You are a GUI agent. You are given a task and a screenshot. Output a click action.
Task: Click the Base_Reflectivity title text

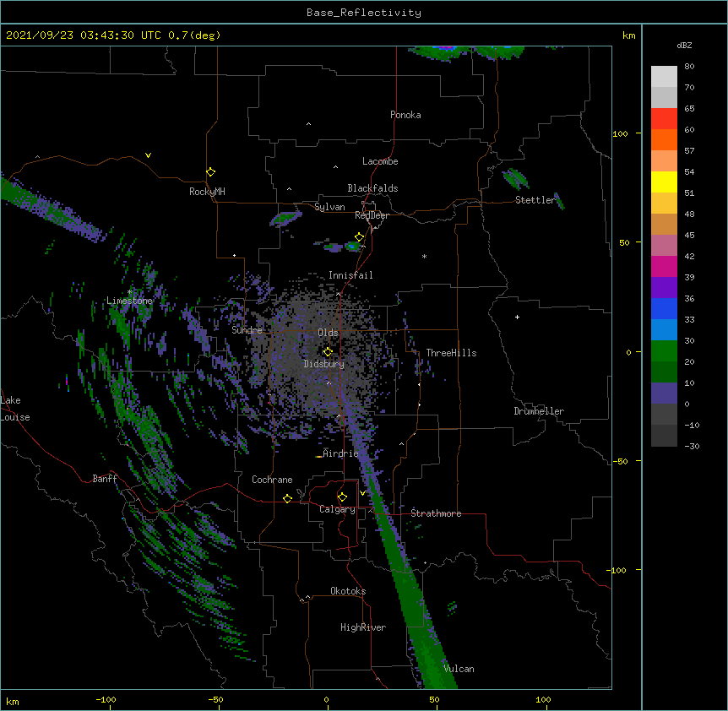point(364,13)
